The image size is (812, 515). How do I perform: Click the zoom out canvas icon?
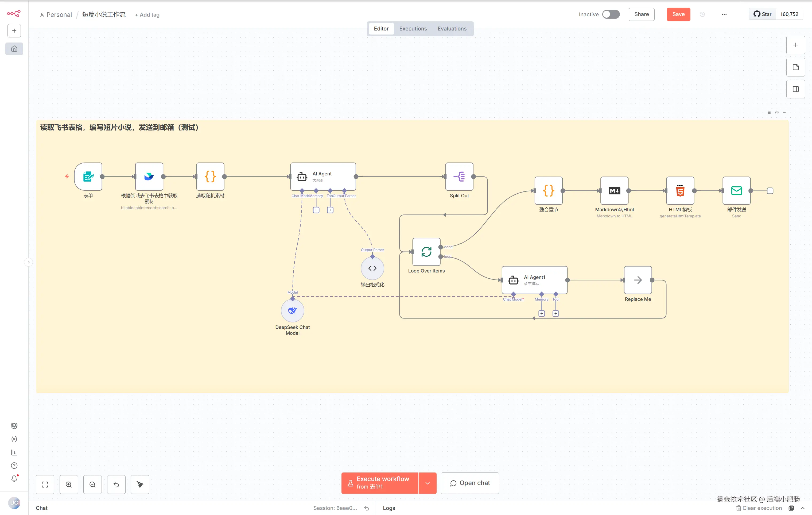[92, 484]
